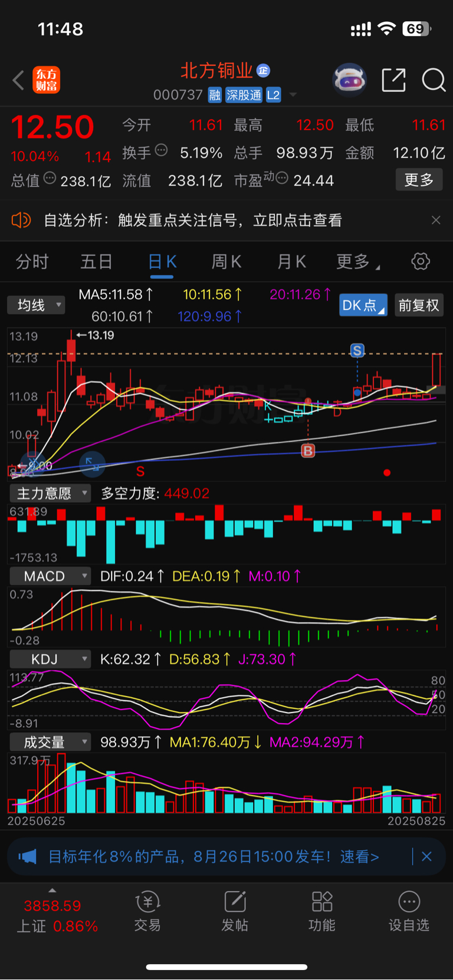Open the 东方财富 logo icon
The image size is (453, 980).
(47, 80)
